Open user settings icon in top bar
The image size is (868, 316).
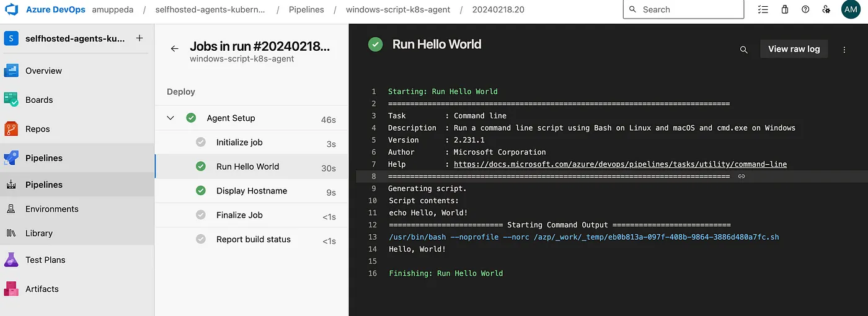tap(826, 9)
